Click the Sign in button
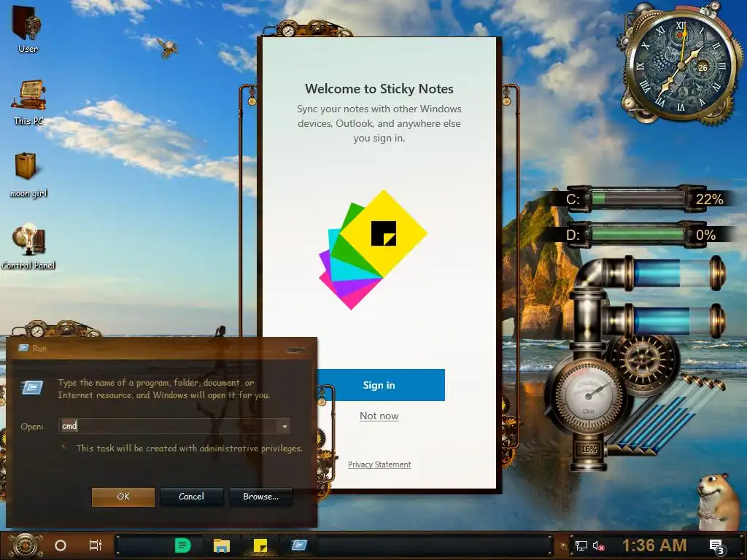 379,385
